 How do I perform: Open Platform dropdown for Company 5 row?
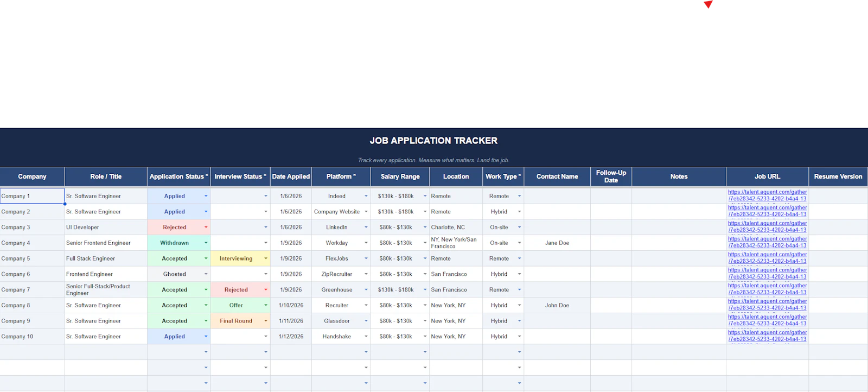(x=366, y=259)
